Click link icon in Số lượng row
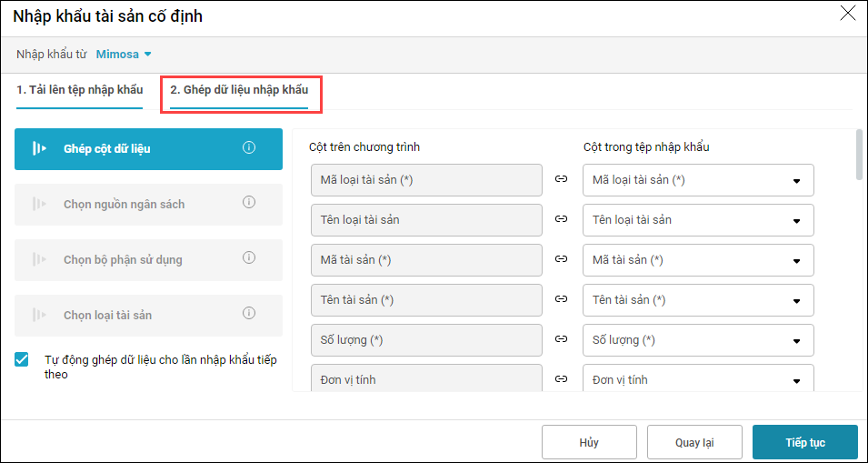This screenshot has width=868, height=463. tap(562, 340)
